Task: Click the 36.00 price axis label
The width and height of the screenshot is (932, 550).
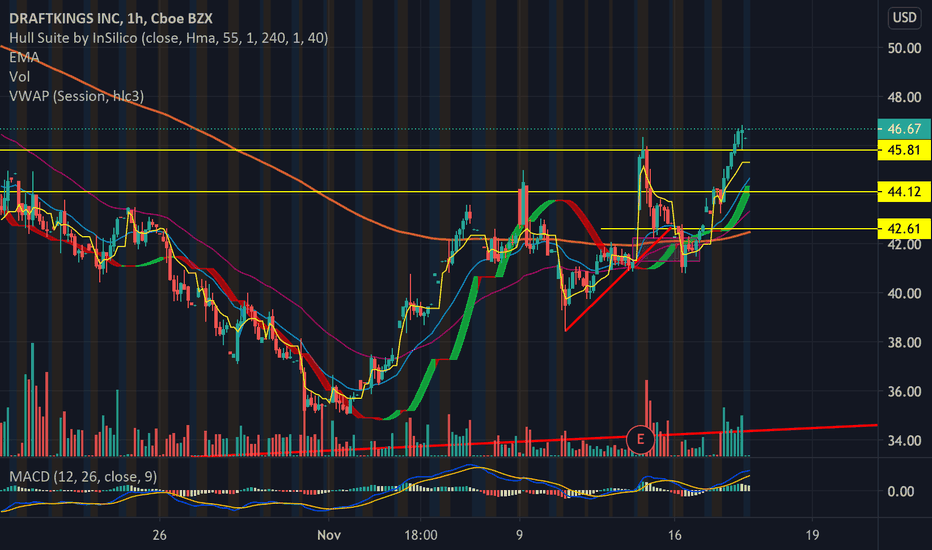Action: tap(904, 391)
